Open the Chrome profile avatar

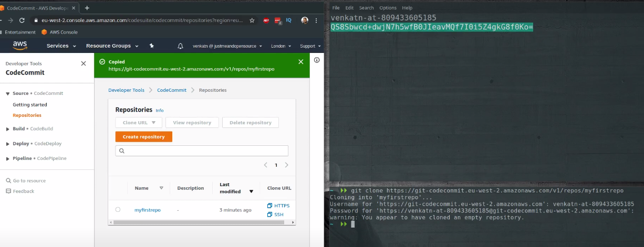coord(305,20)
